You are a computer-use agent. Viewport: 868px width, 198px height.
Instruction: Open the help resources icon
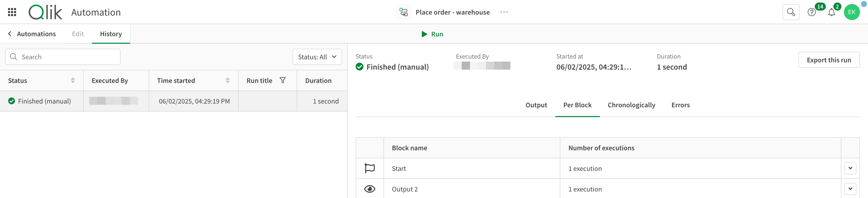pos(811,13)
